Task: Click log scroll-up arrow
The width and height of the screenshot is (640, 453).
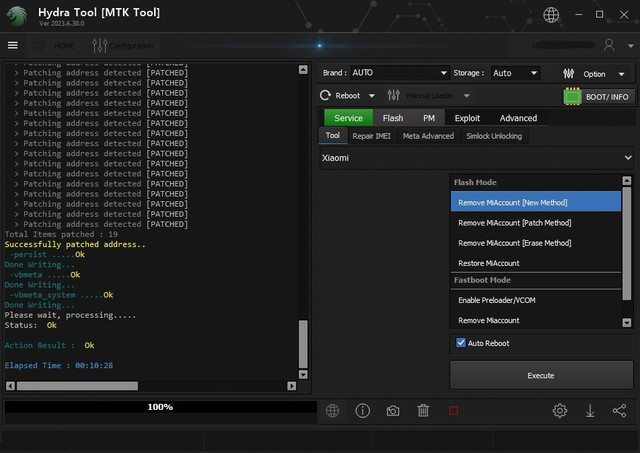Action: point(303,70)
